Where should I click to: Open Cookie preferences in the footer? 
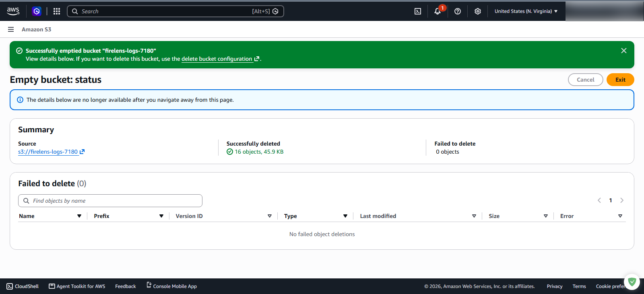coord(610,286)
